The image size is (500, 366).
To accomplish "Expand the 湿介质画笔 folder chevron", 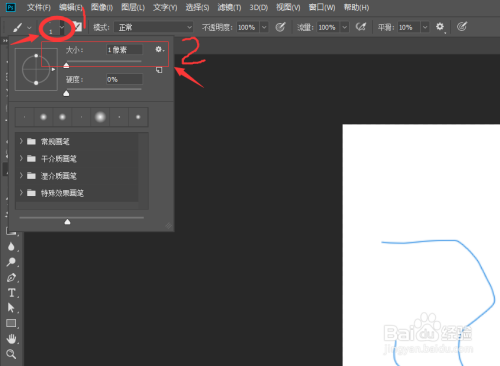I will pos(21,176).
